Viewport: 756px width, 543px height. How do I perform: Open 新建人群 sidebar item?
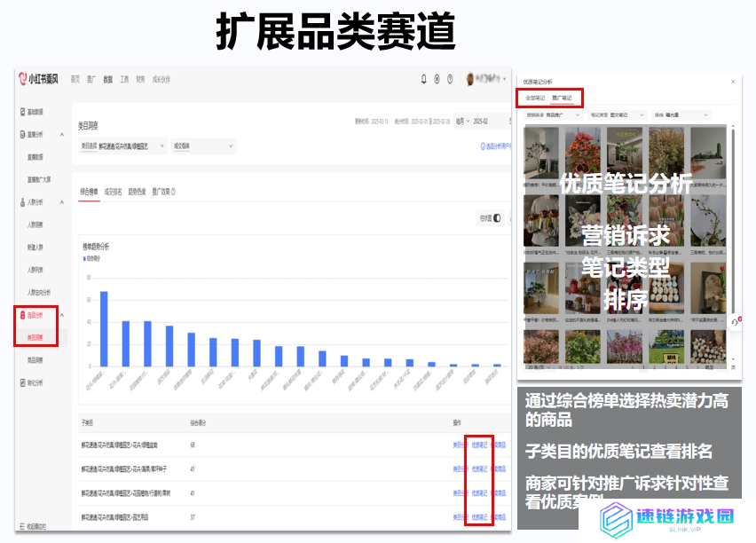35,248
